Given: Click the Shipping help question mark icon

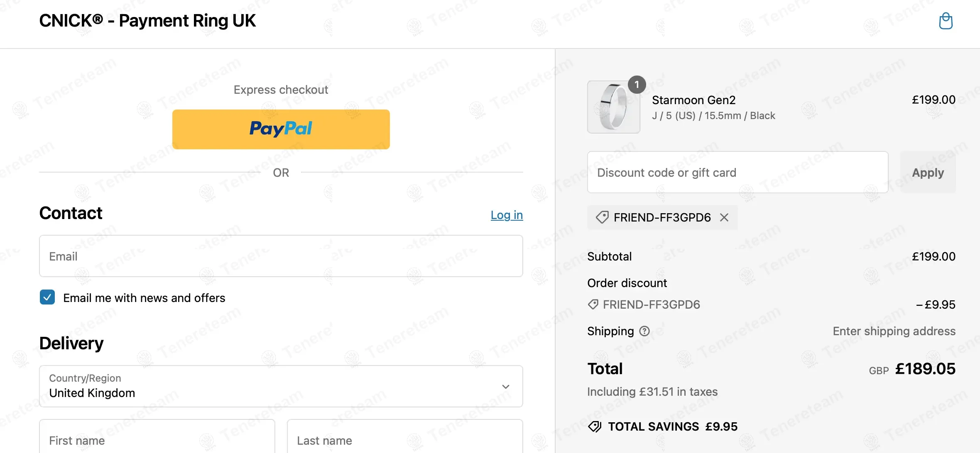Looking at the screenshot, I should [644, 331].
